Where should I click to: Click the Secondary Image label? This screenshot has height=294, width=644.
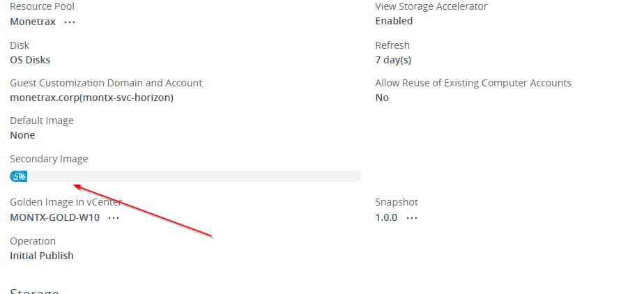(x=49, y=159)
